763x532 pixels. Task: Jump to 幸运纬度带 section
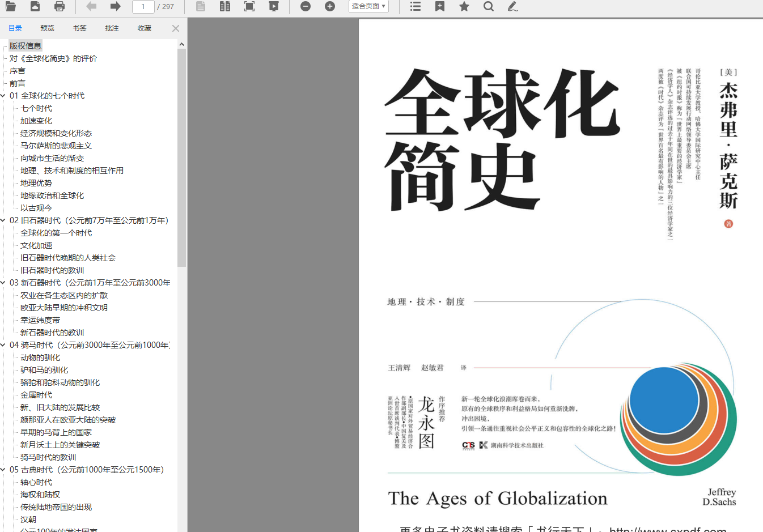(x=40, y=320)
